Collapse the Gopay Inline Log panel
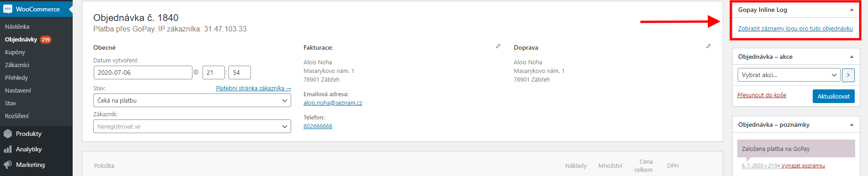The height and width of the screenshot is (176, 868). point(852,10)
